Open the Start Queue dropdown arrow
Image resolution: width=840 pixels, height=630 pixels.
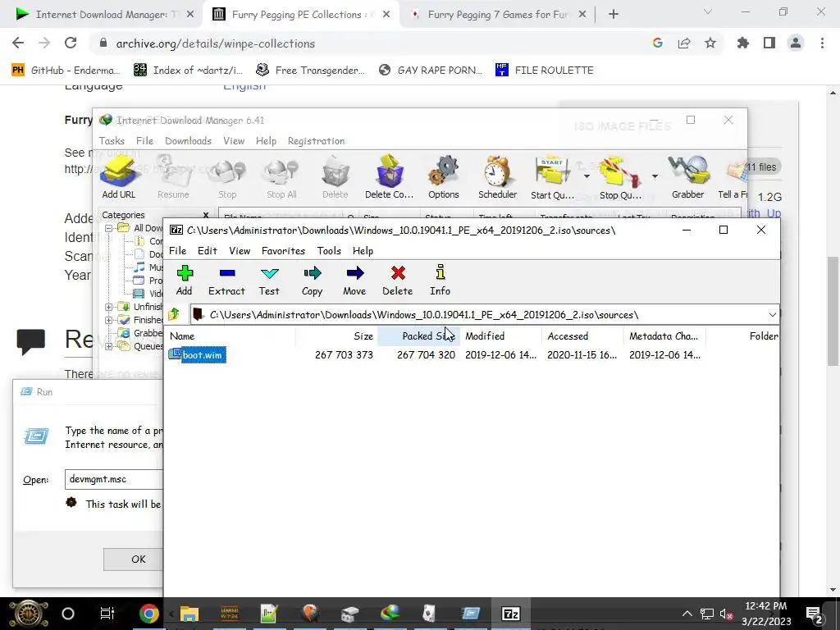(587, 176)
